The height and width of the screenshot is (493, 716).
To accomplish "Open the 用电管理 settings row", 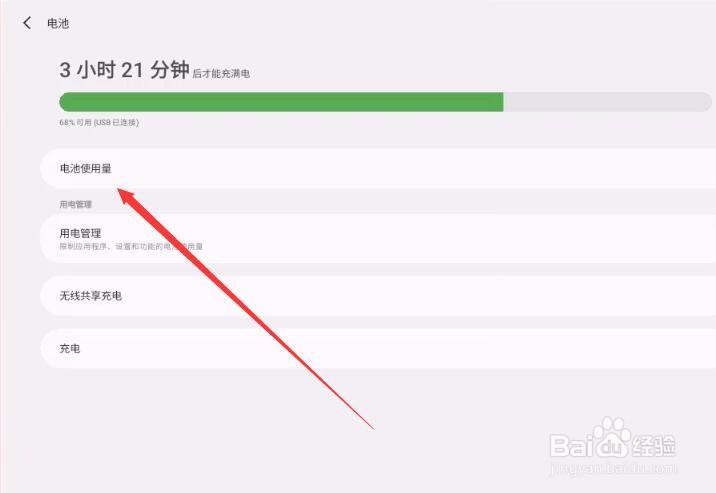I will 378,239.
